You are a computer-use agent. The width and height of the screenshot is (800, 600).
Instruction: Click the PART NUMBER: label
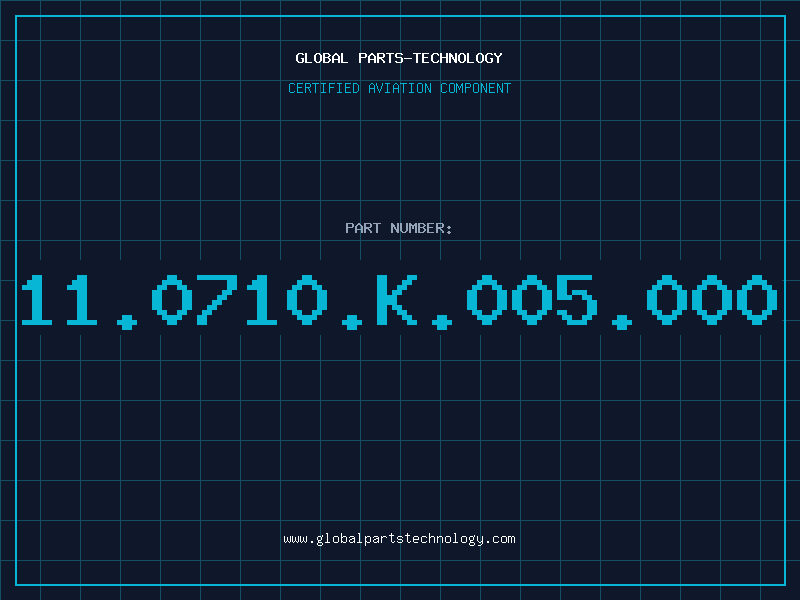[399, 228]
